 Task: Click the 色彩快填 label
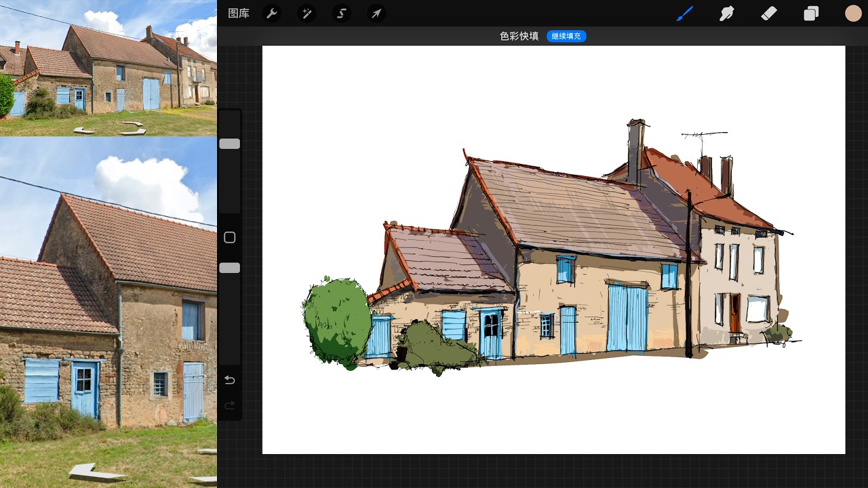click(519, 36)
